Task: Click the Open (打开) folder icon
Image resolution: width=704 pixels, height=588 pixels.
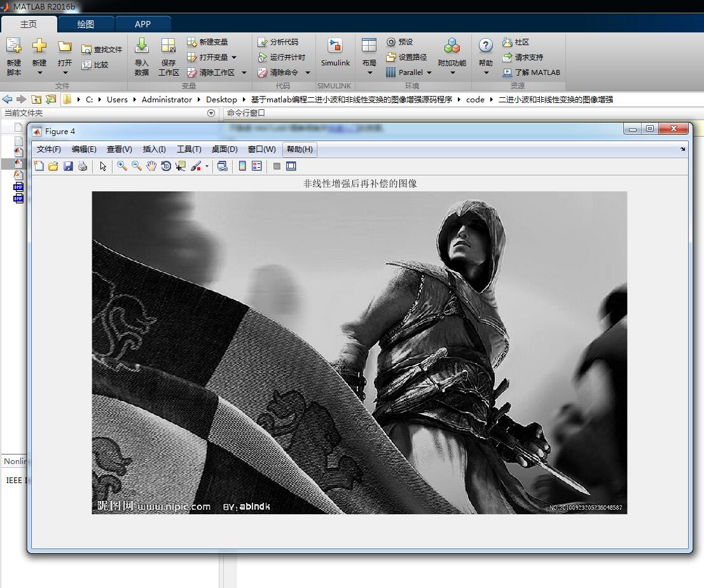Action: [x=65, y=46]
